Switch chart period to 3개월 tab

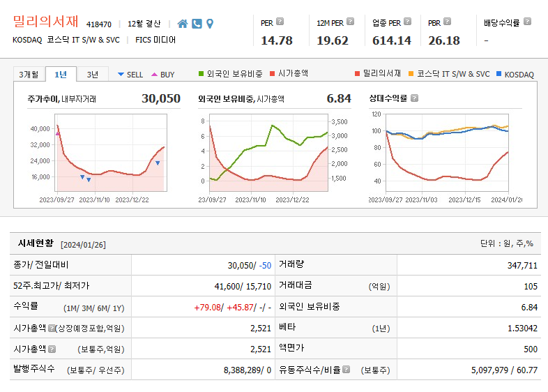(x=29, y=75)
